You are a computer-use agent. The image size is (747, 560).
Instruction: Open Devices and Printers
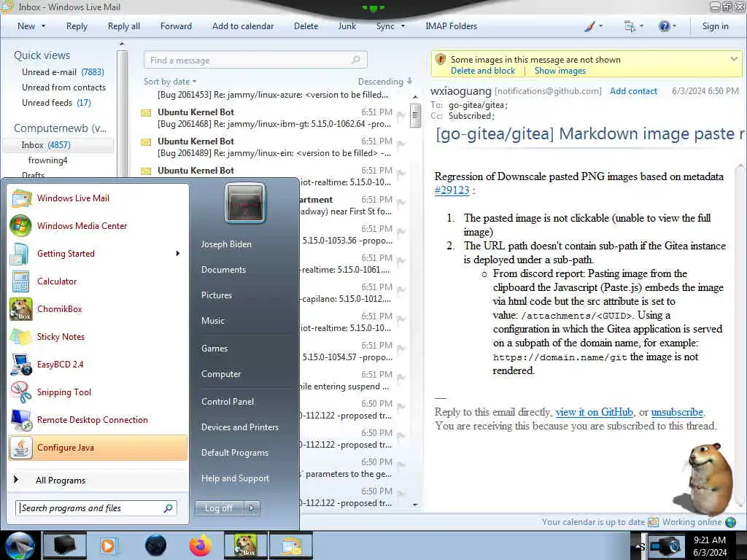coord(239,427)
